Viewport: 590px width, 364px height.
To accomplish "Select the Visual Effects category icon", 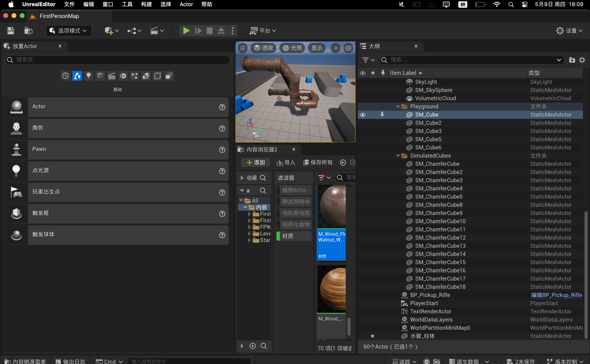I will 134,76.
